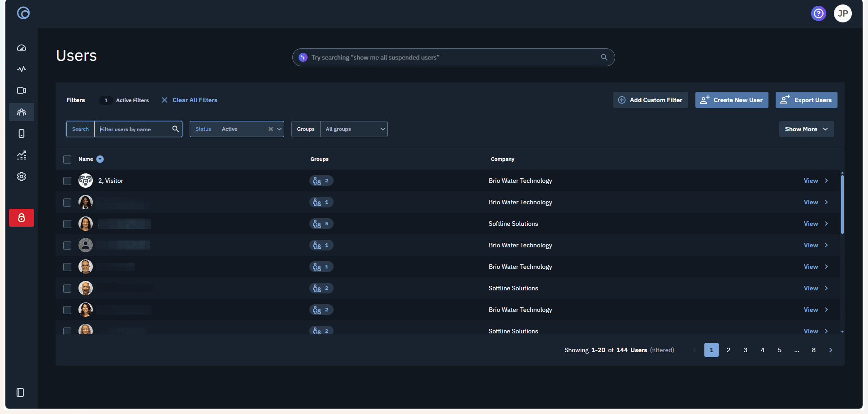
Task: Click Clear All Filters
Action: [189, 100]
